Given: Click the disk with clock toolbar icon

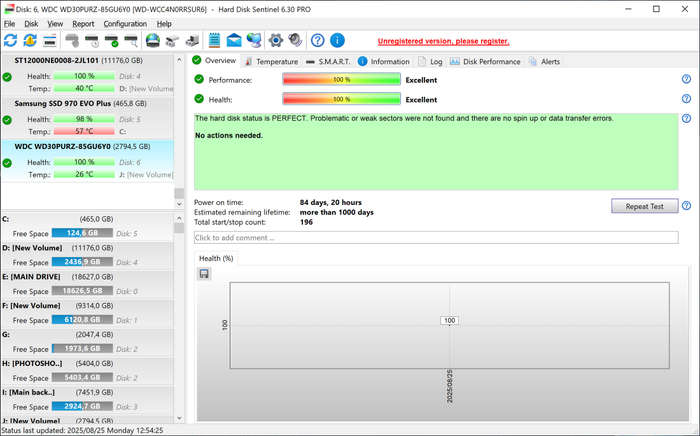Looking at the screenshot, I should coord(92,41).
